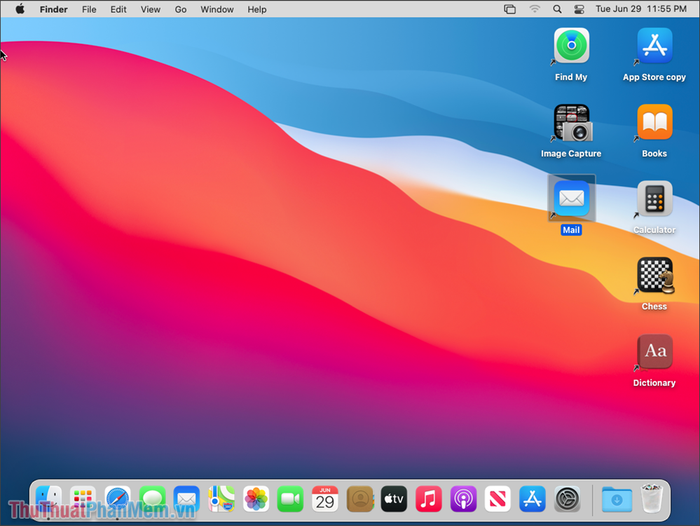
Task: Select the Chess desktop icon
Action: point(654,275)
